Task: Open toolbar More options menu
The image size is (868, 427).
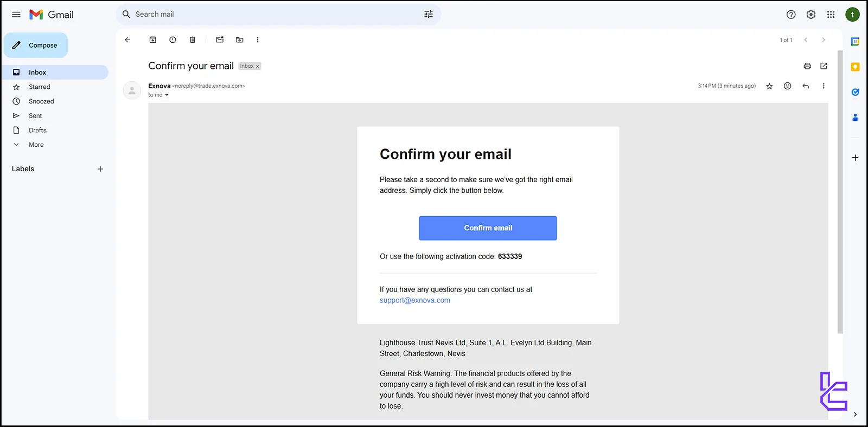Action: click(x=258, y=40)
